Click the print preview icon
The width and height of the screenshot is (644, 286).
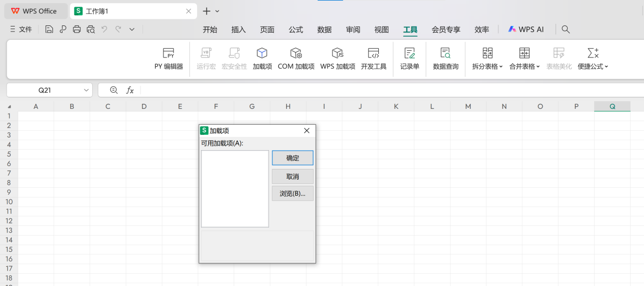coord(91,30)
